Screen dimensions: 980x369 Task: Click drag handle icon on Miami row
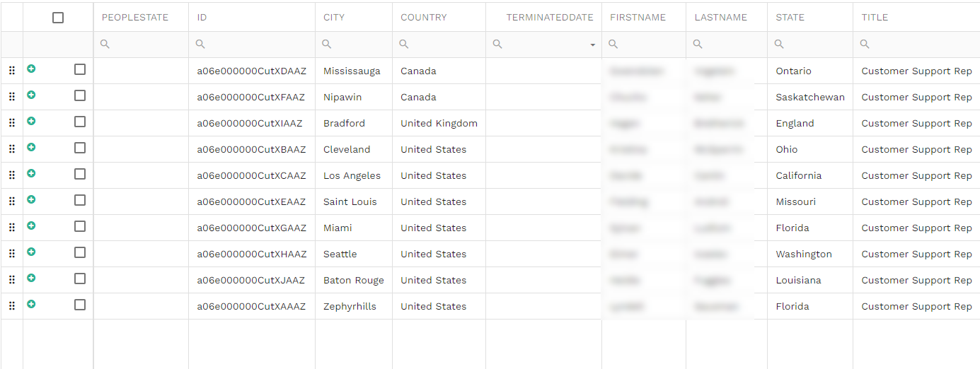click(12, 228)
